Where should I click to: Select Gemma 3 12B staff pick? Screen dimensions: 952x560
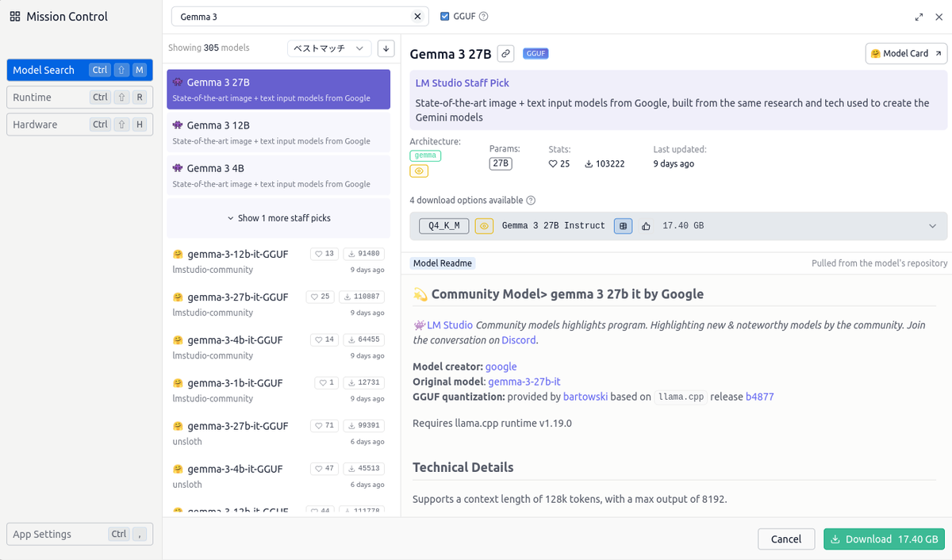[278, 132]
